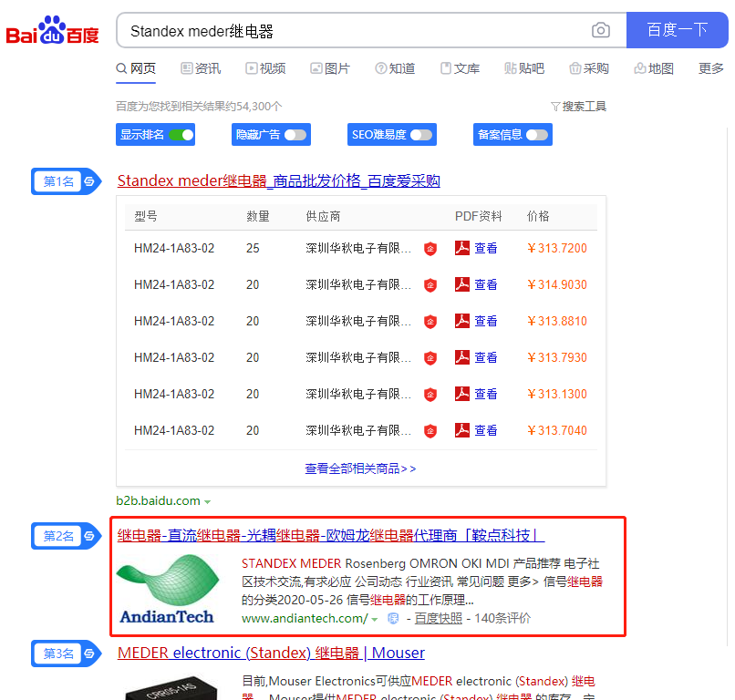Open the 知道 tab
The image size is (735, 700).
pos(395,68)
